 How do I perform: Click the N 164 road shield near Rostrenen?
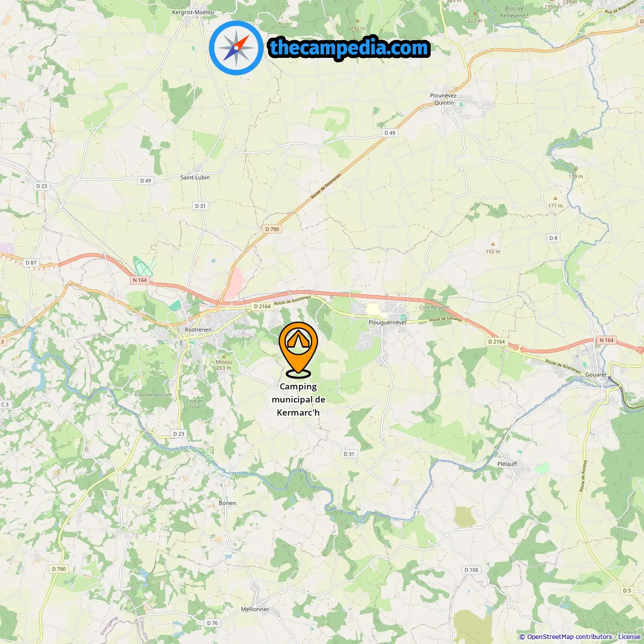140,280
